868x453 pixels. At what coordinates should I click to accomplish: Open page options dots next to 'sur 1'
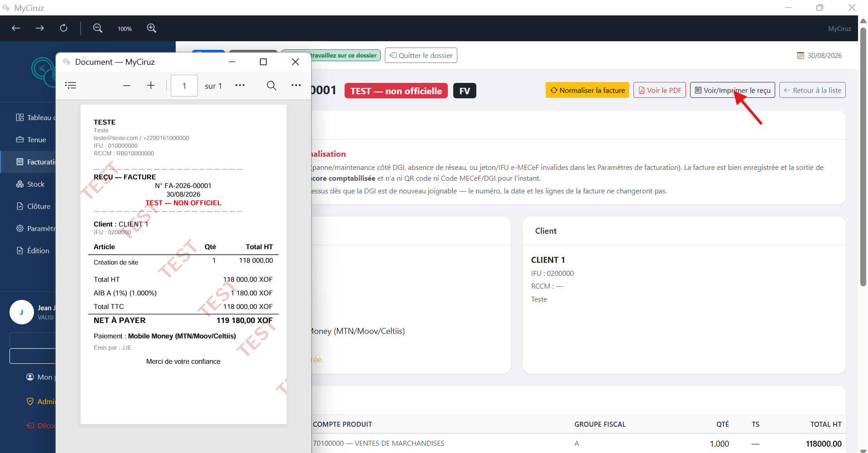tap(240, 85)
